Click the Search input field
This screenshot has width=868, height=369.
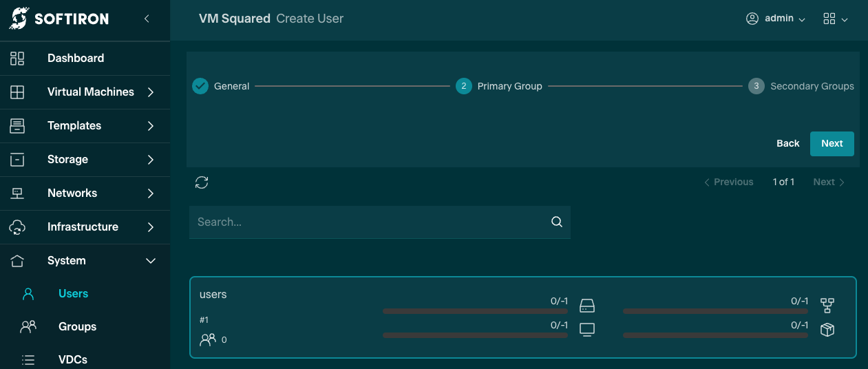369,222
